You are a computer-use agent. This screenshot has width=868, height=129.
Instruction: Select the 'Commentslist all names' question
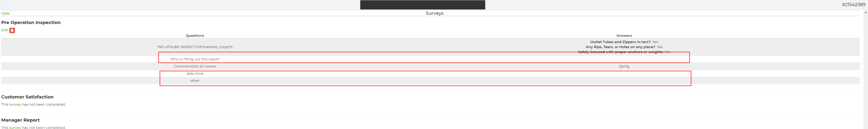(195, 66)
